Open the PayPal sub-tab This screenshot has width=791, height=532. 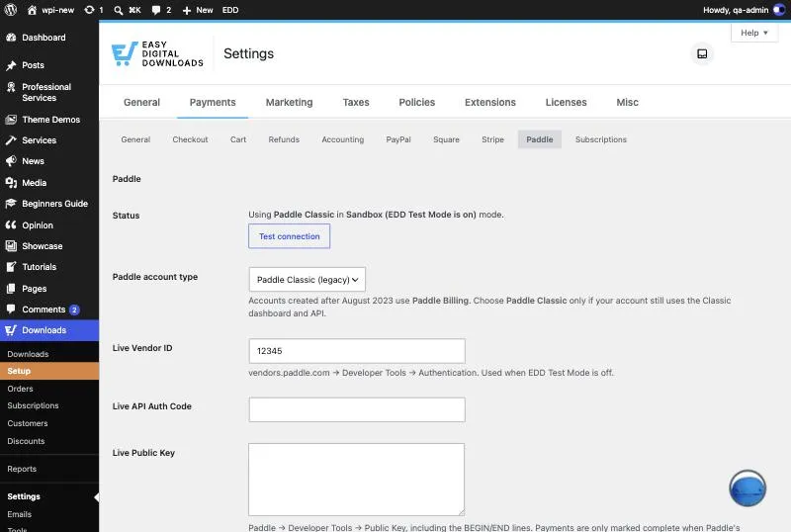(x=398, y=139)
